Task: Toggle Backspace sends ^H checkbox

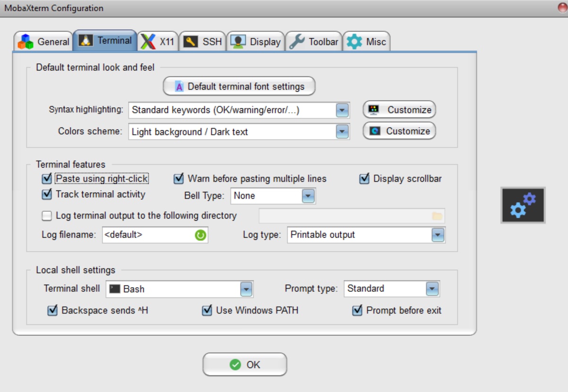Action: (x=52, y=310)
